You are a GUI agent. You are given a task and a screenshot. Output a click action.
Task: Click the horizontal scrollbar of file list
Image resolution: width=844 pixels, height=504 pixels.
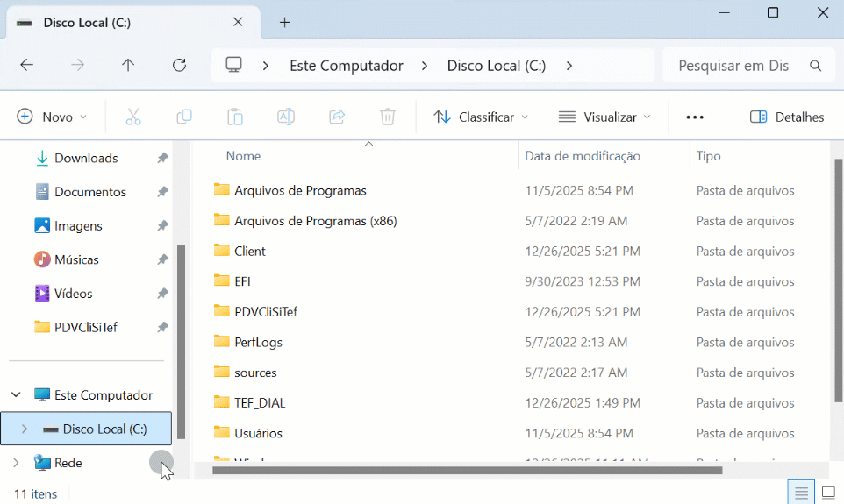(468, 471)
